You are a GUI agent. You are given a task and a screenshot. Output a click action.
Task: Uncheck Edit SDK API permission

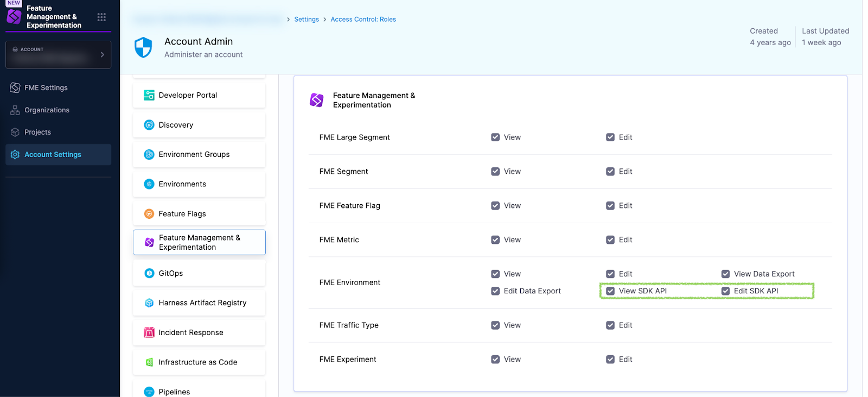coord(725,291)
